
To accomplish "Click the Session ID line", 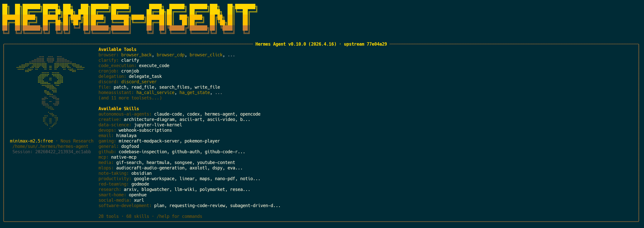I will click(x=51, y=152).
